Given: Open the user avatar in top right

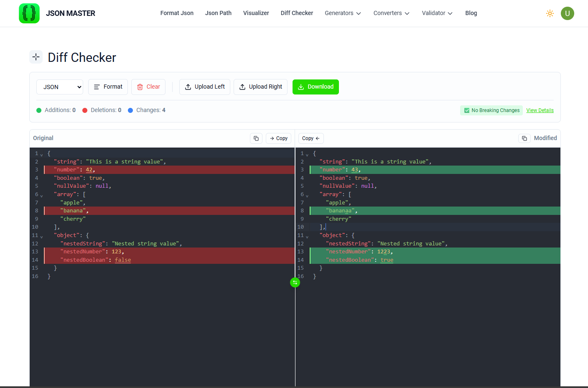Looking at the screenshot, I should 568,13.
